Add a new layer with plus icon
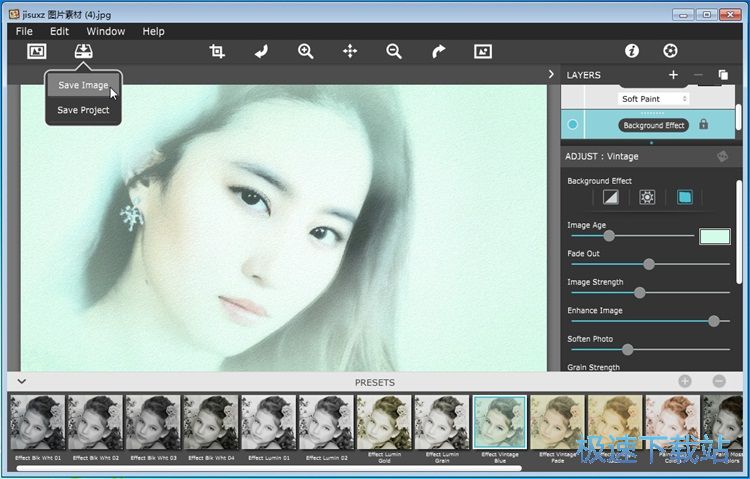 coord(673,75)
